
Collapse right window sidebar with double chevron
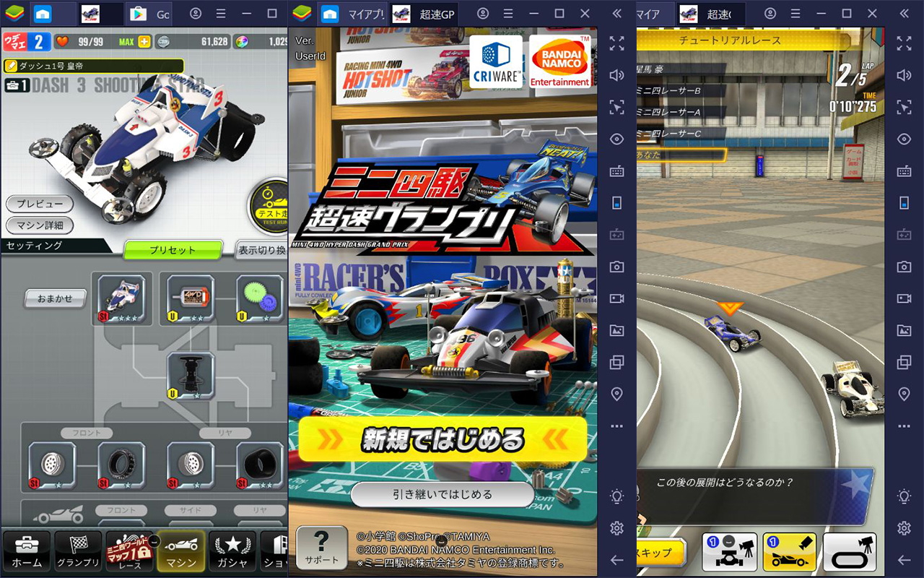904,14
